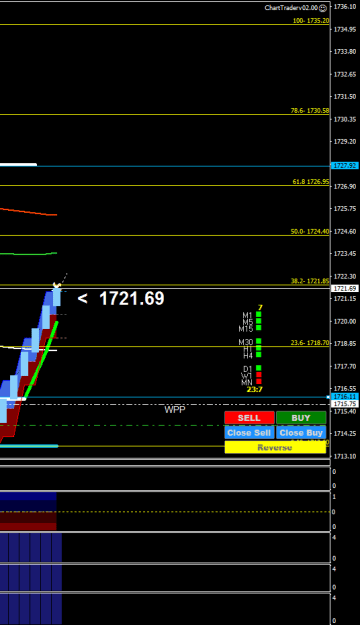Click the blue 1727.92 price tag on axis
Viewport: 360px width, 625px height.
click(x=345, y=165)
